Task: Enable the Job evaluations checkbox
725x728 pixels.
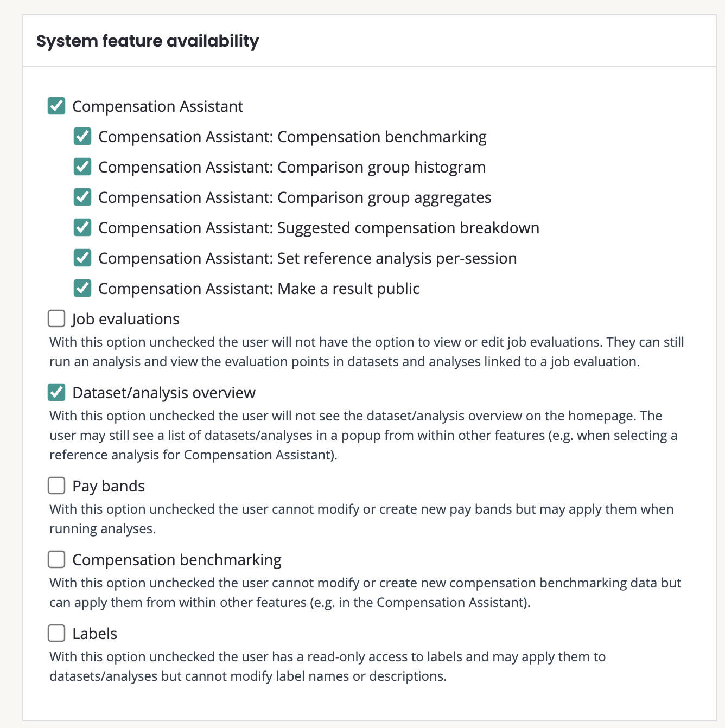Action: (56, 319)
